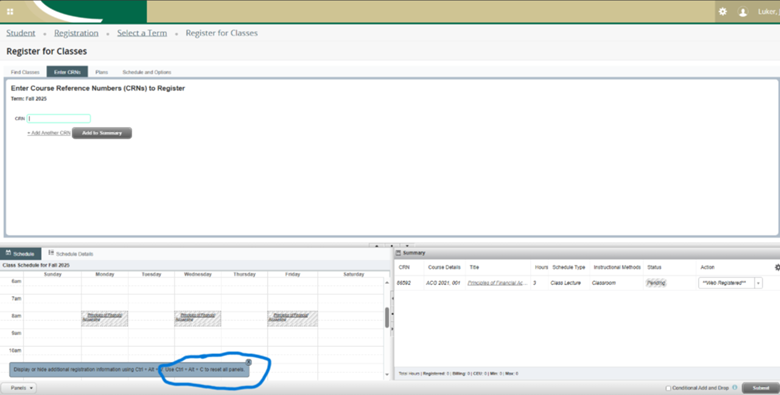Enable Conditional Add and Drop checkbox

[669, 388]
